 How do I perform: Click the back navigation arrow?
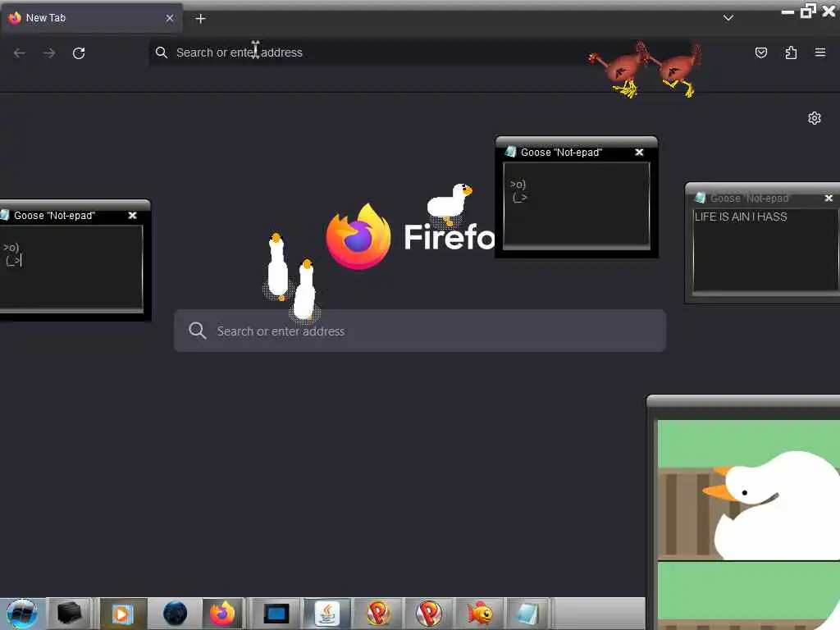20,53
